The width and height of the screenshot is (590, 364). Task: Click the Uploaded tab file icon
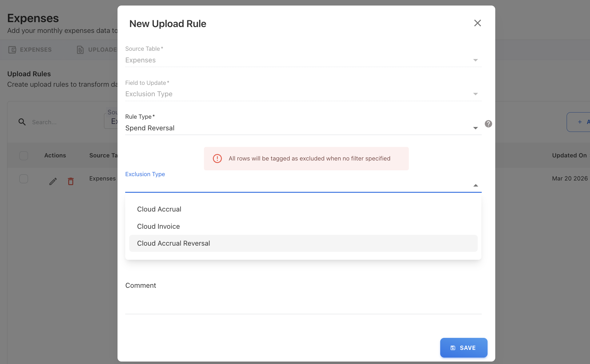pyautogui.click(x=80, y=50)
